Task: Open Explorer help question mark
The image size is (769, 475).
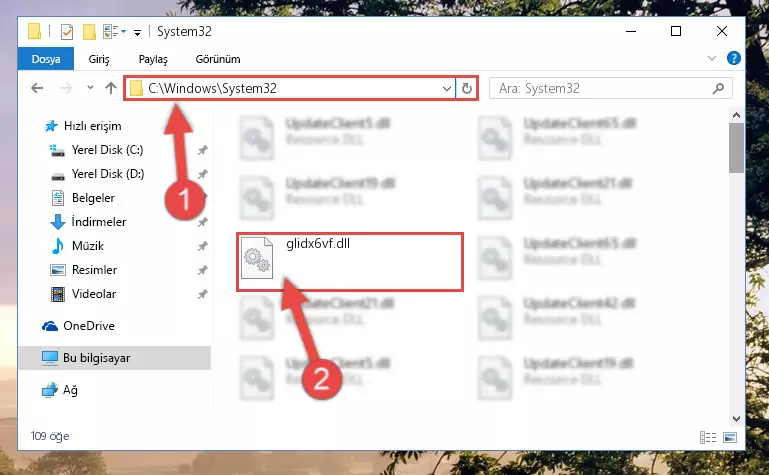Action: [734, 58]
